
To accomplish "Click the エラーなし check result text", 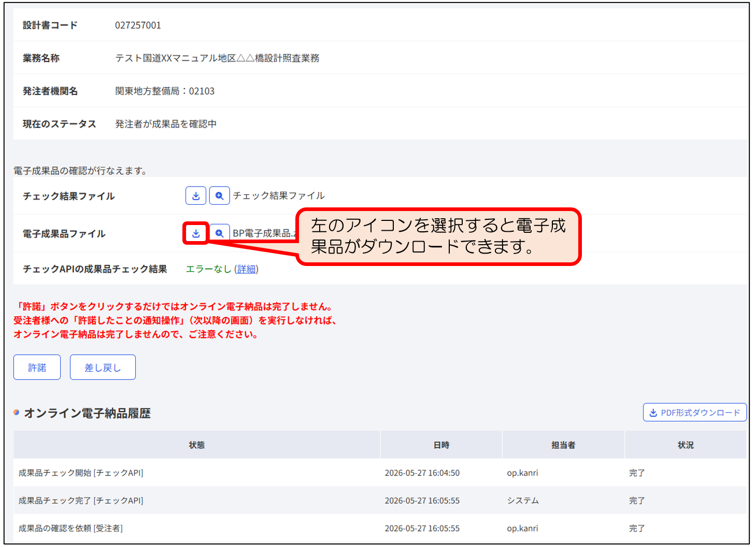I will (208, 269).
